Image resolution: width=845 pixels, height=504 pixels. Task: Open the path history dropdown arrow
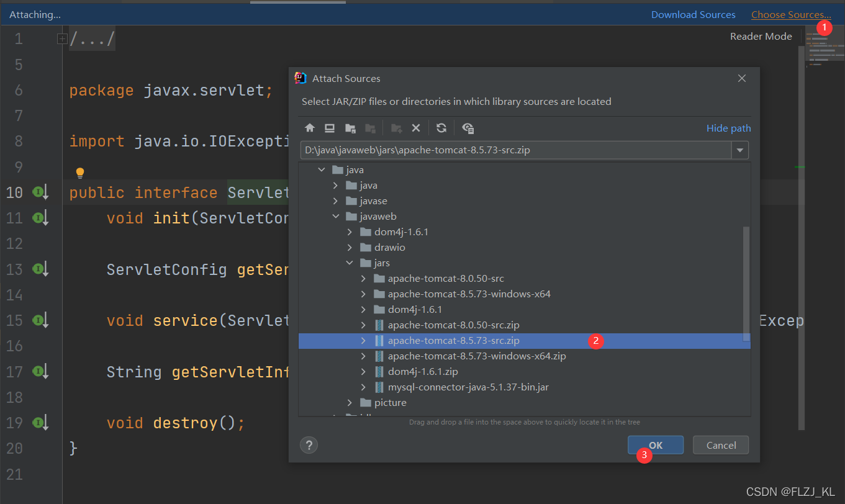coord(740,150)
